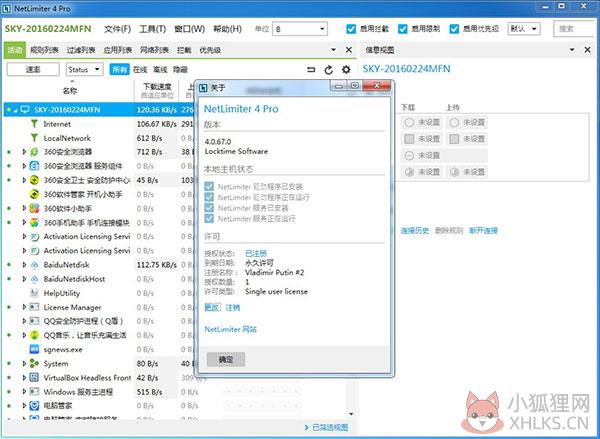Toggle the 启用拦截 checkbox
This screenshot has height=439, width=600.
351,29
